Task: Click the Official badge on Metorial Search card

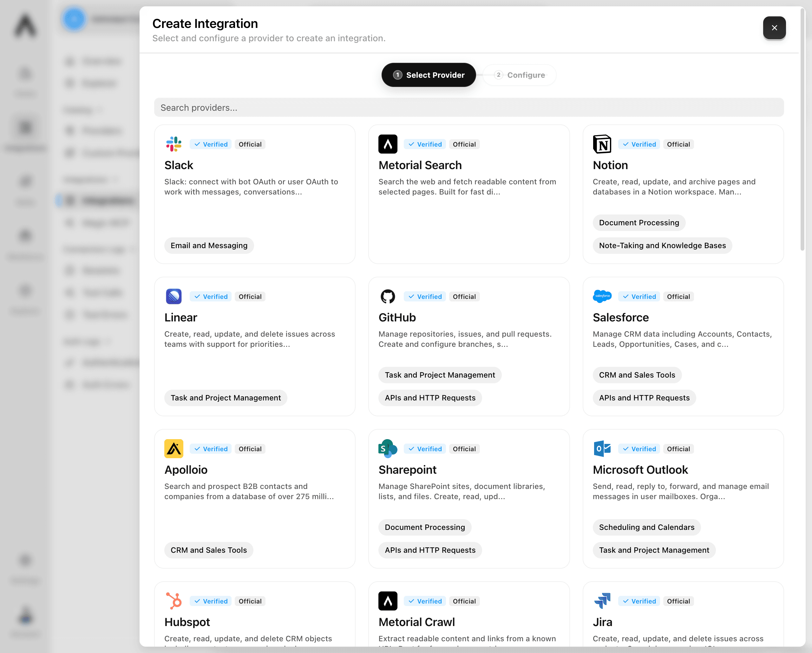Action: tap(464, 144)
